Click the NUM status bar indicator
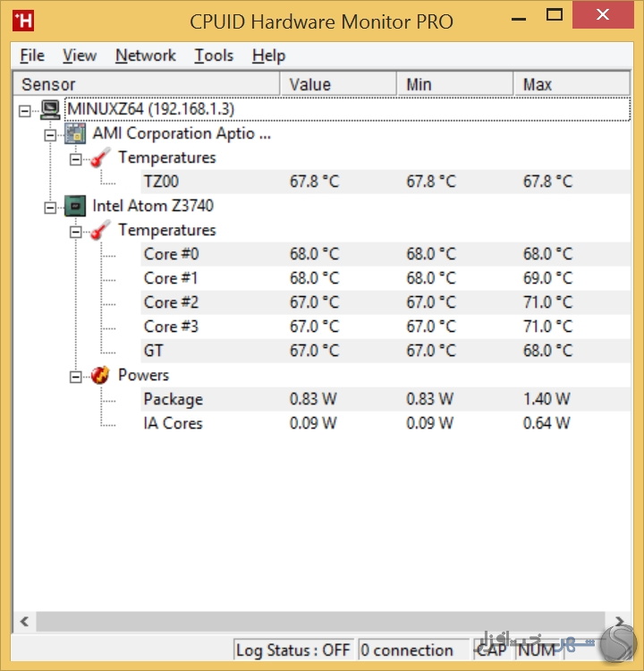644x671 pixels. pos(537,650)
